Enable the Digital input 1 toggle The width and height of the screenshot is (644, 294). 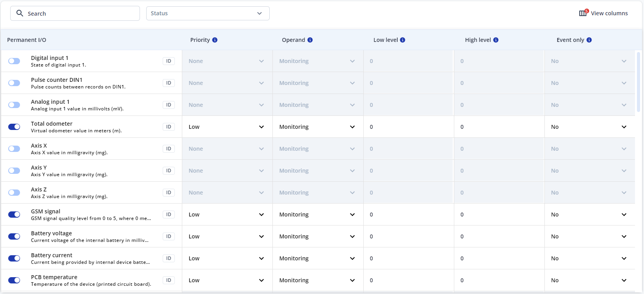pyautogui.click(x=14, y=61)
